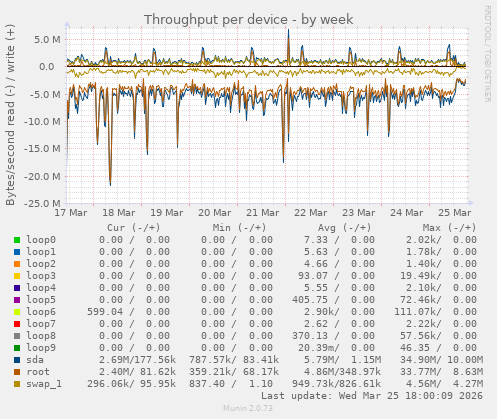Click the sda current value '2.69M/177.56k'
Screen dimensions: 497x419
137,360
